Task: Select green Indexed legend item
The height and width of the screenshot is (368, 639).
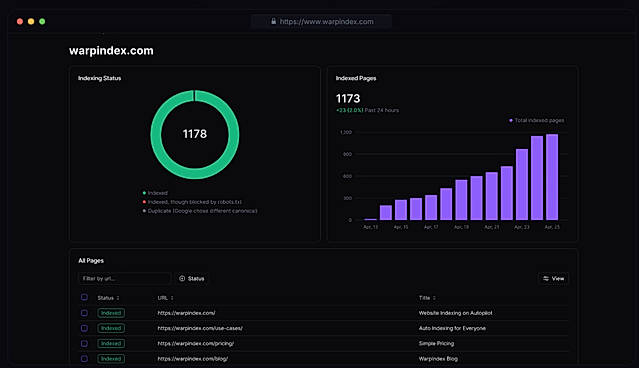Action: tap(155, 193)
